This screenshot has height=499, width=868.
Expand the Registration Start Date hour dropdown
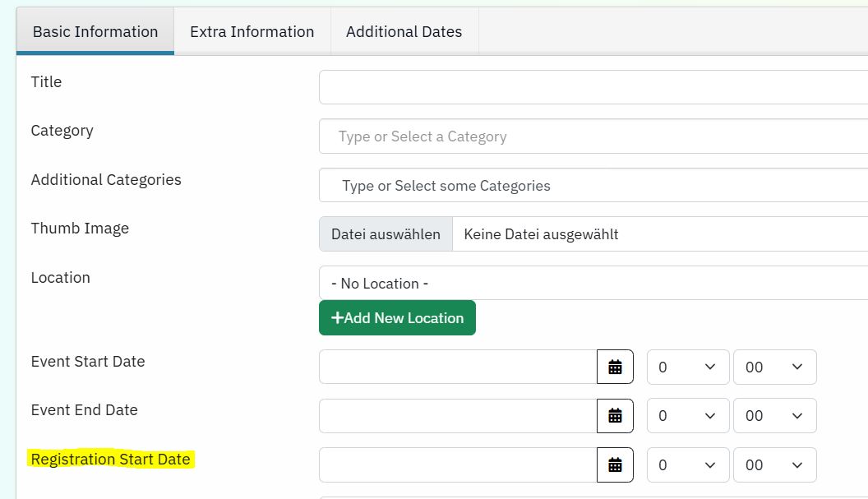pyautogui.click(x=688, y=464)
